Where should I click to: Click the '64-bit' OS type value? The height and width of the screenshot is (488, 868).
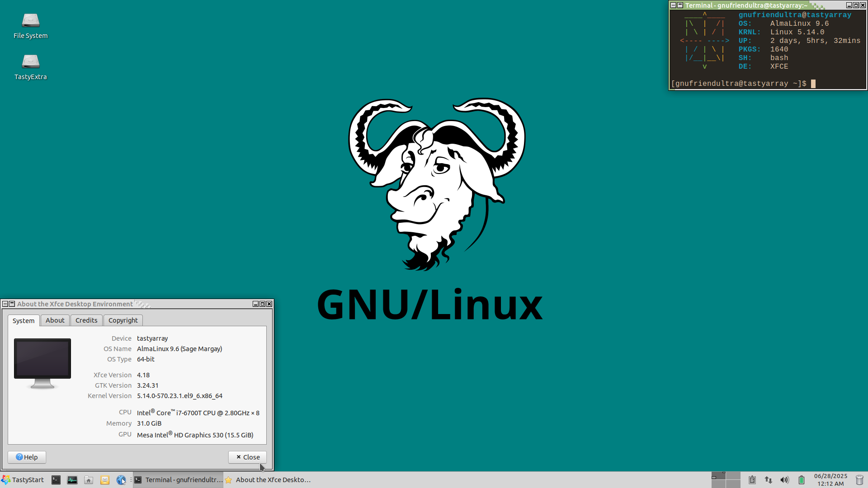click(x=146, y=359)
